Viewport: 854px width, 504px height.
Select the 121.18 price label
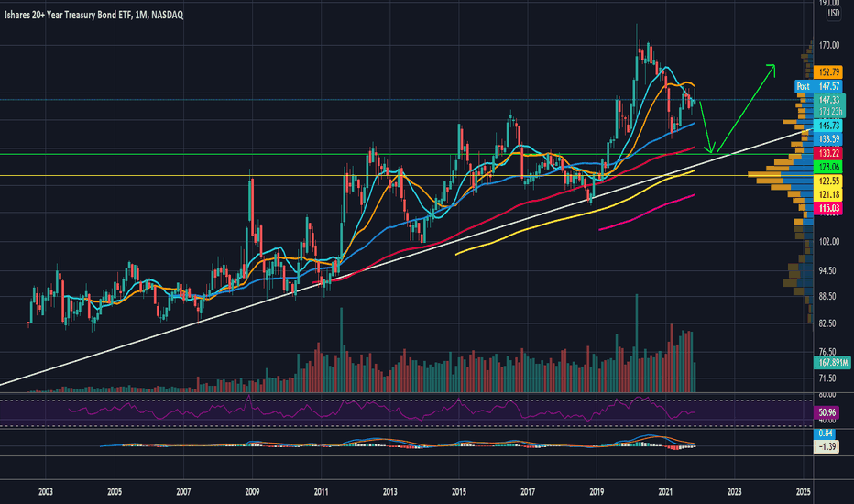[828, 194]
